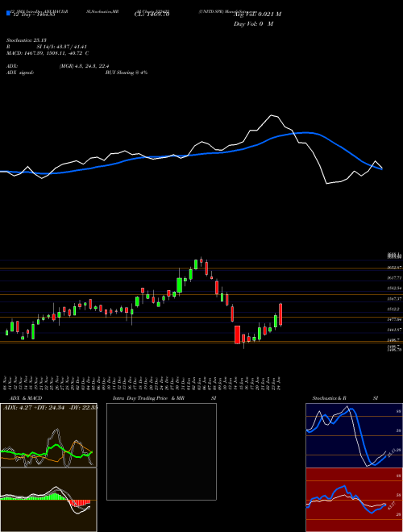
Task: Click the 1582.54 price axis label
Action: [x=395, y=288]
